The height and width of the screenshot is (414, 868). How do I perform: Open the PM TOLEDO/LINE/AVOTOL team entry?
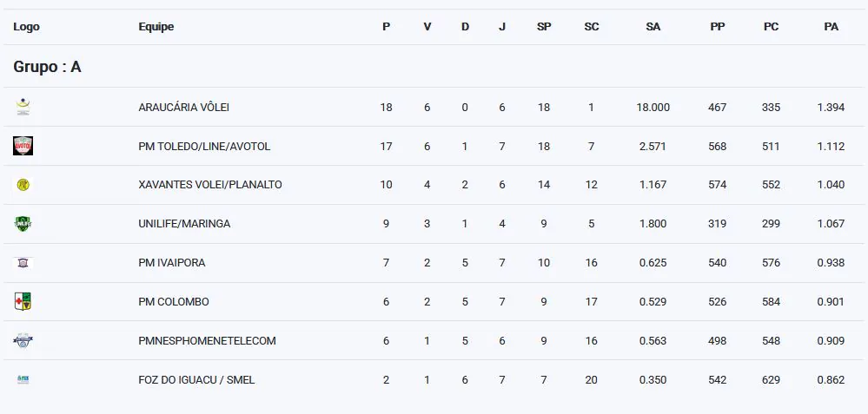click(x=204, y=147)
